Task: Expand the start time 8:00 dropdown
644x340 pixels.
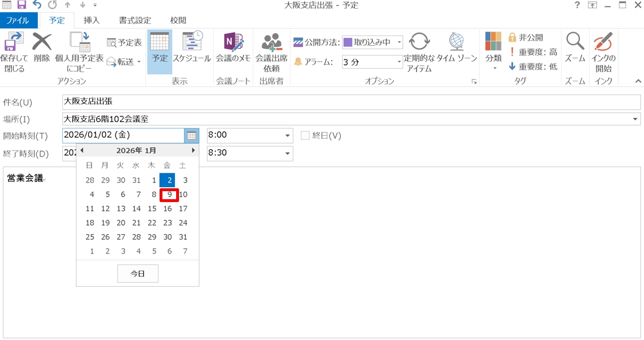Action: [x=287, y=136]
